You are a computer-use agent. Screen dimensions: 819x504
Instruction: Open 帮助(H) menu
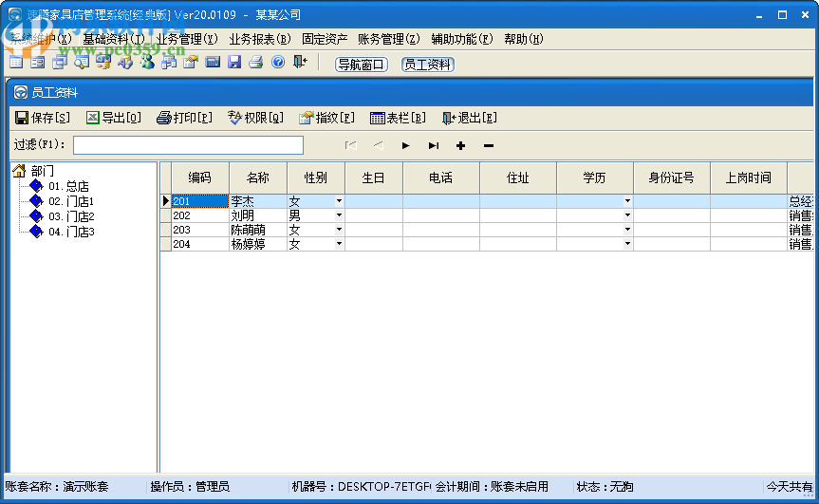(524, 39)
